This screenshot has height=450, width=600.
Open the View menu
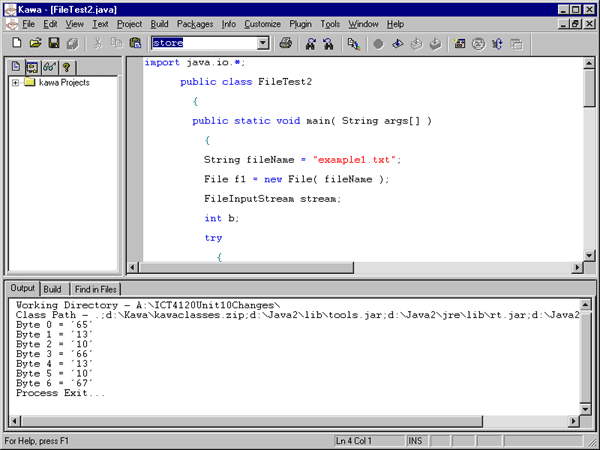74,24
